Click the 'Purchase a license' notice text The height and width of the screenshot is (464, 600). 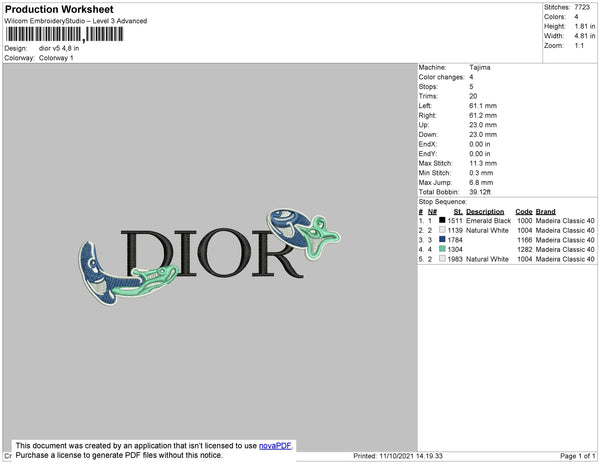tap(119, 455)
